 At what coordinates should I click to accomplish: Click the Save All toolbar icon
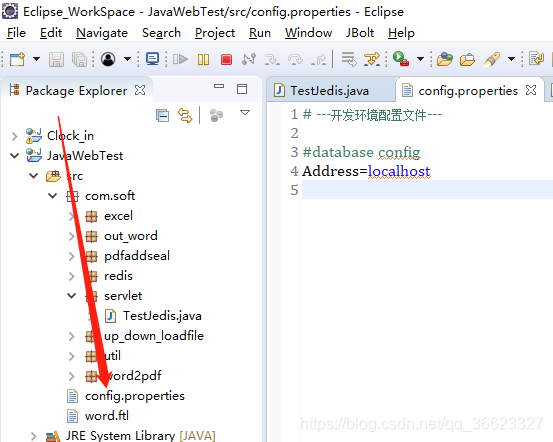click(79, 59)
